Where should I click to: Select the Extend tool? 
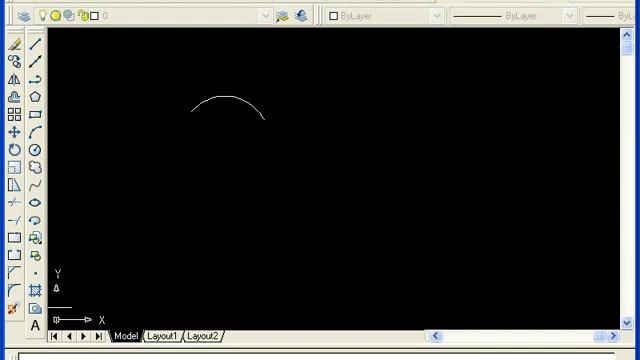14,220
